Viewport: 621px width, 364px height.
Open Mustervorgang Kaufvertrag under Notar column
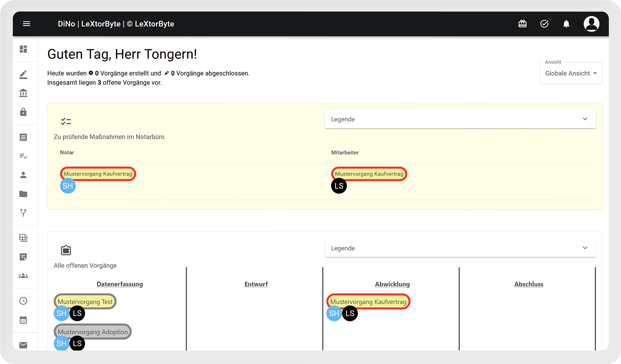pos(98,174)
